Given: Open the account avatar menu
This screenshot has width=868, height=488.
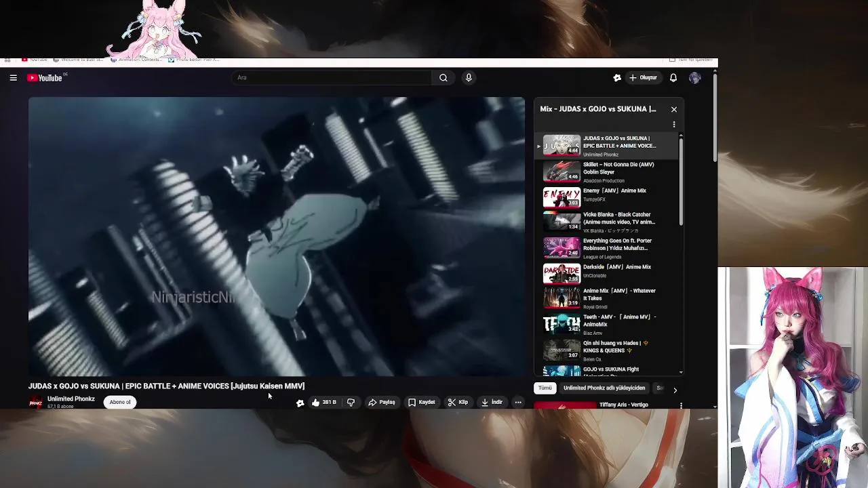Looking at the screenshot, I should click(695, 78).
